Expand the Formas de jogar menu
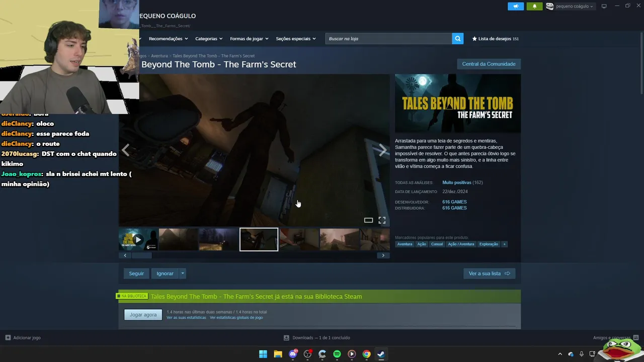644x362 pixels. click(249, 39)
